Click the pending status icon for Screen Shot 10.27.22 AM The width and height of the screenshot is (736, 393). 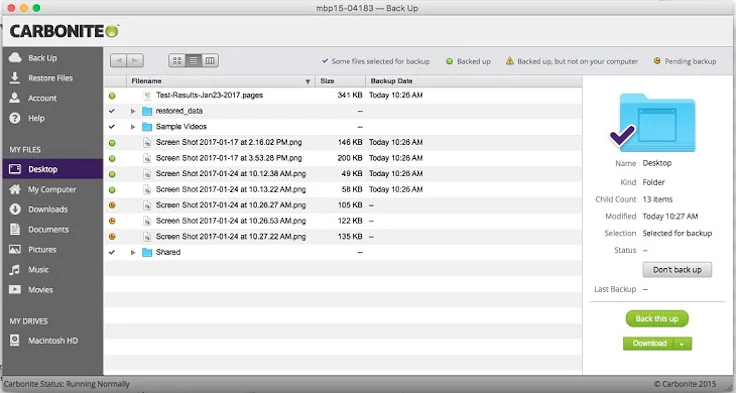point(112,237)
